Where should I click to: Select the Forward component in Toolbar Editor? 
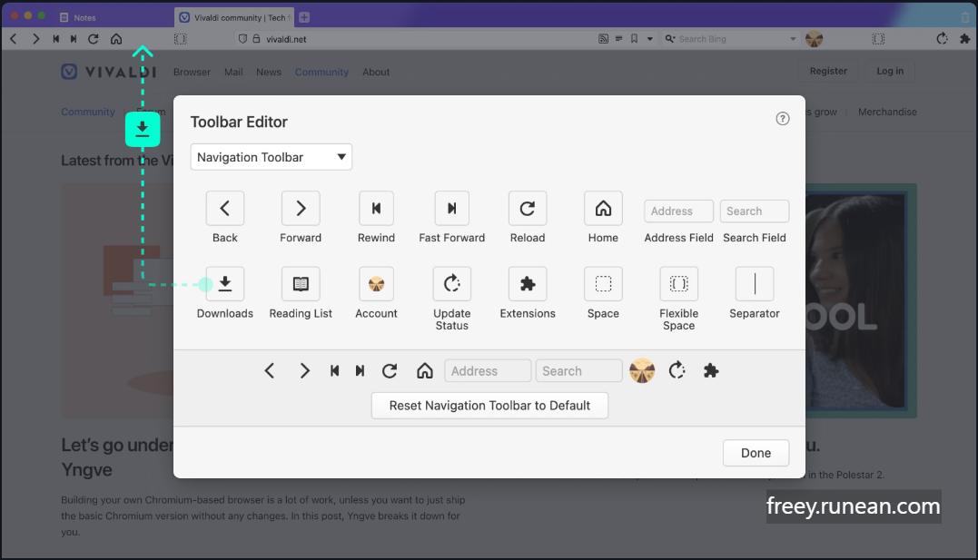(x=301, y=208)
